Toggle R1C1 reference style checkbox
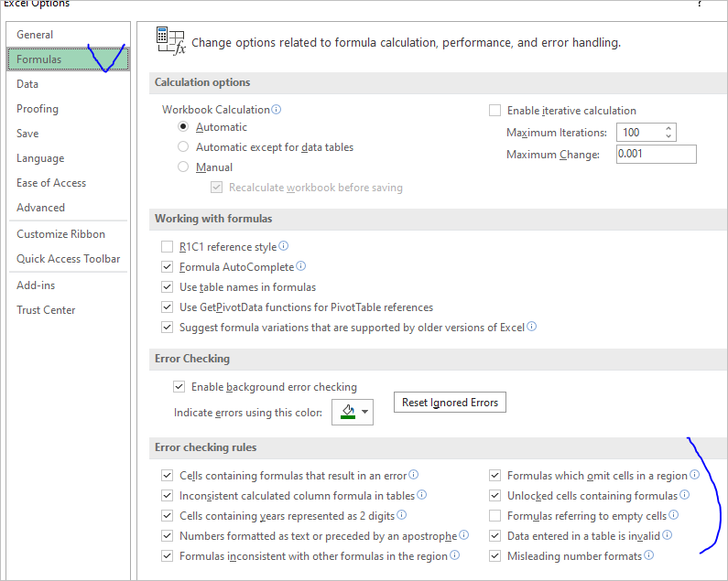Image resolution: width=728 pixels, height=581 pixels. 167,247
